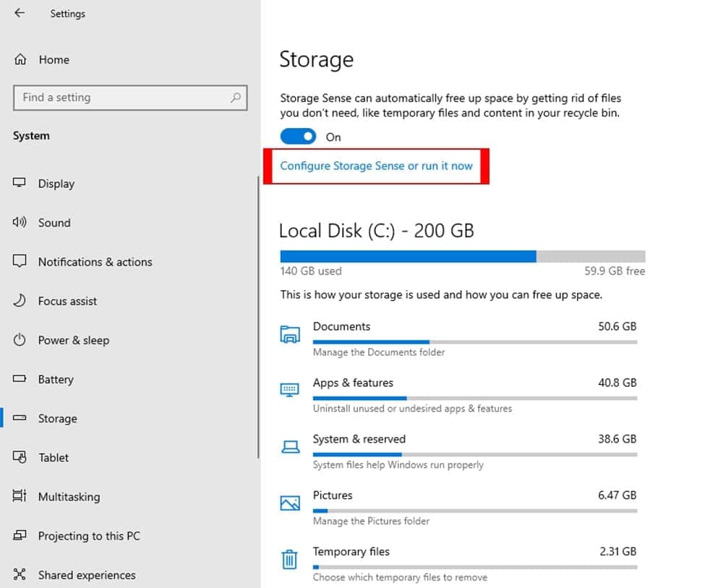Click the Find a setting search box
Image resolution: width=723 pixels, height=588 pixels.
pyautogui.click(x=130, y=98)
